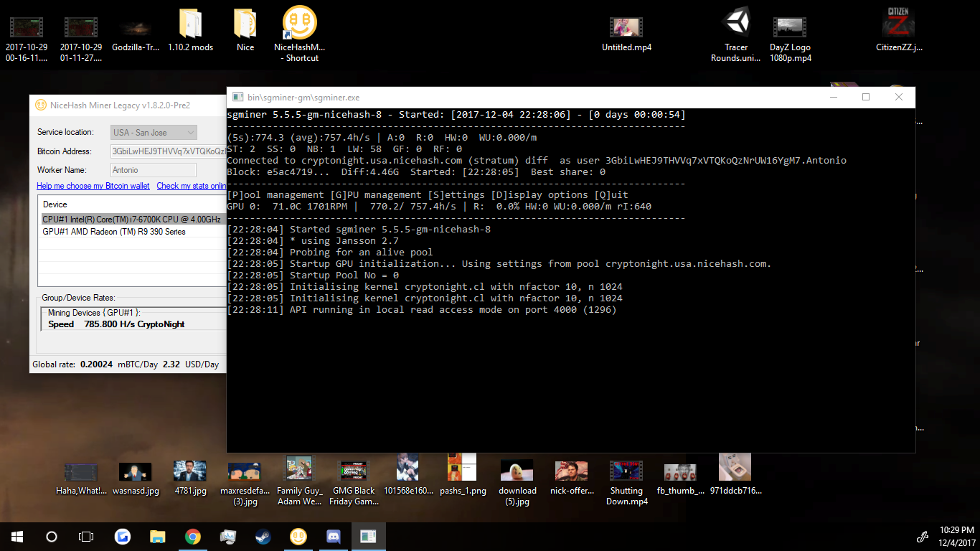Image resolution: width=980 pixels, height=551 pixels.
Task: Launch Discord from the taskbar
Action: pyautogui.click(x=333, y=536)
